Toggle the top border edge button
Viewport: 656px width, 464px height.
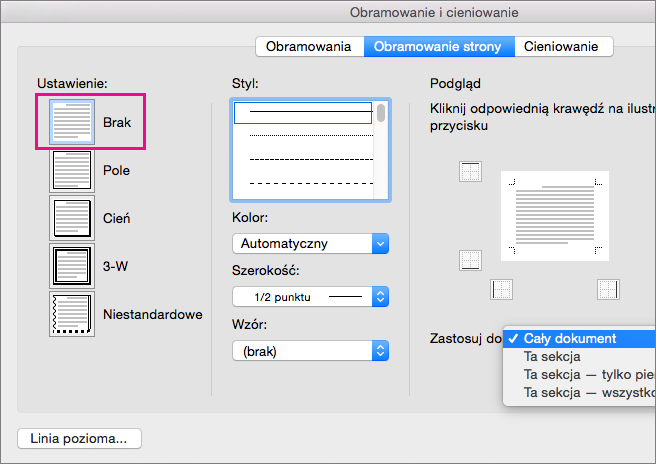pyautogui.click(x=470, y=171)
